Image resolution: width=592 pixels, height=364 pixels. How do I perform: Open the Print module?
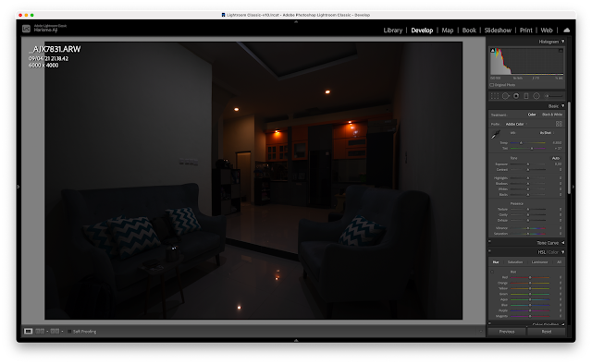click(526, 30)
